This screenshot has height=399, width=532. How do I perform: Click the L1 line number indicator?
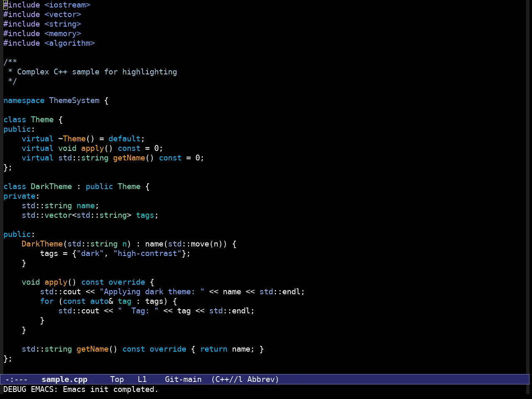[142, 379]
